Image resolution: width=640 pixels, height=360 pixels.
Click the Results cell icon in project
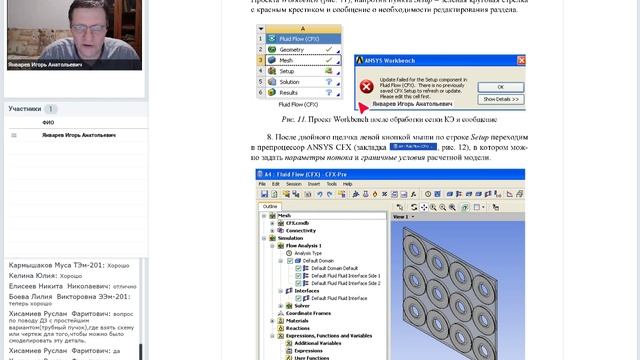click(x=271, y=93)
